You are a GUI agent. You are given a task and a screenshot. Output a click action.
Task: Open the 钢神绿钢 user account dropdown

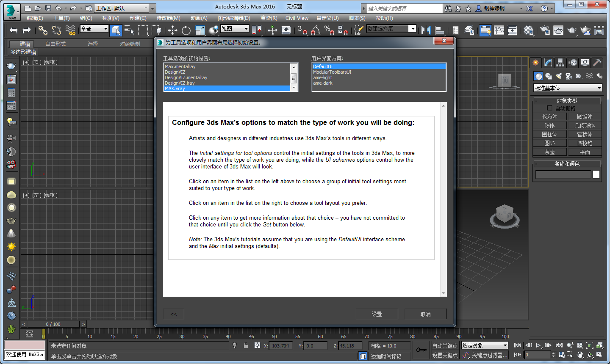(499, 8)
